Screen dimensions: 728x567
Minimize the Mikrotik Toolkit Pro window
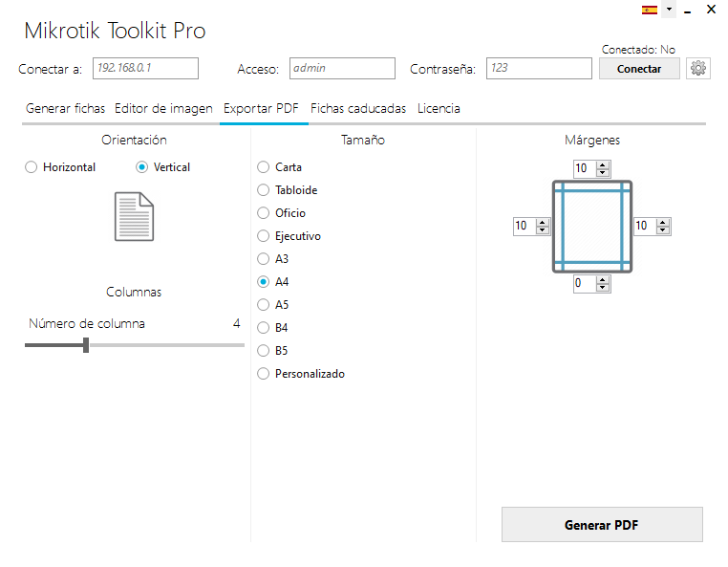688,10
